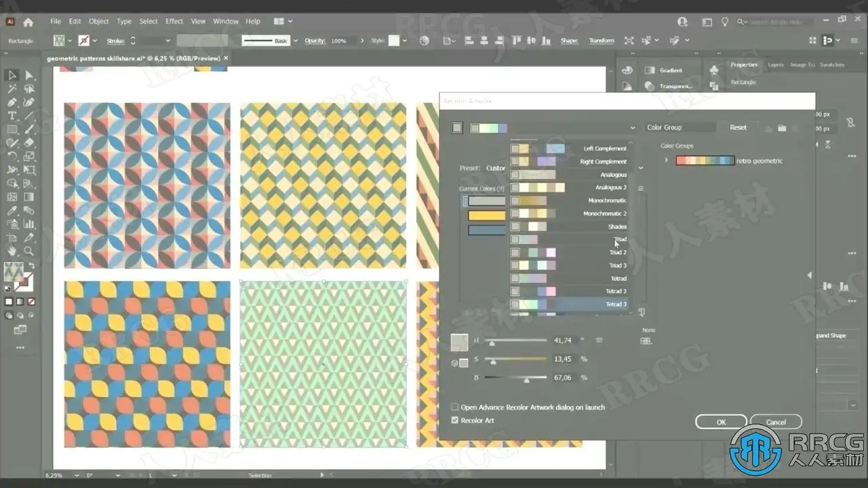The width and height of the screenshot is (868, 488).
Task: Click the Brightness slider
Action: point(515,378)
